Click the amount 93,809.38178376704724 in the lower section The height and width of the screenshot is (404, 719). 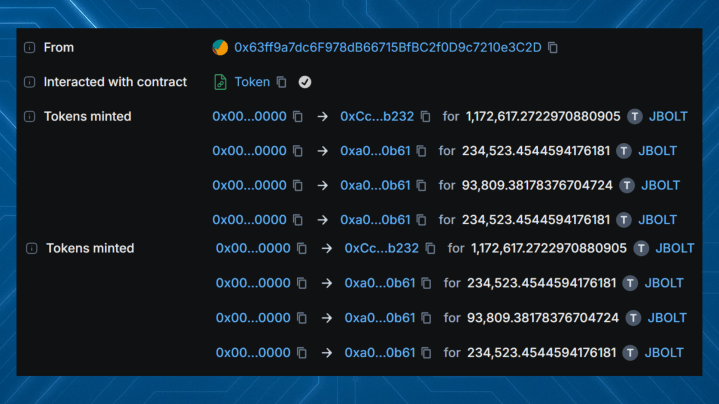(x=543, y=318)
